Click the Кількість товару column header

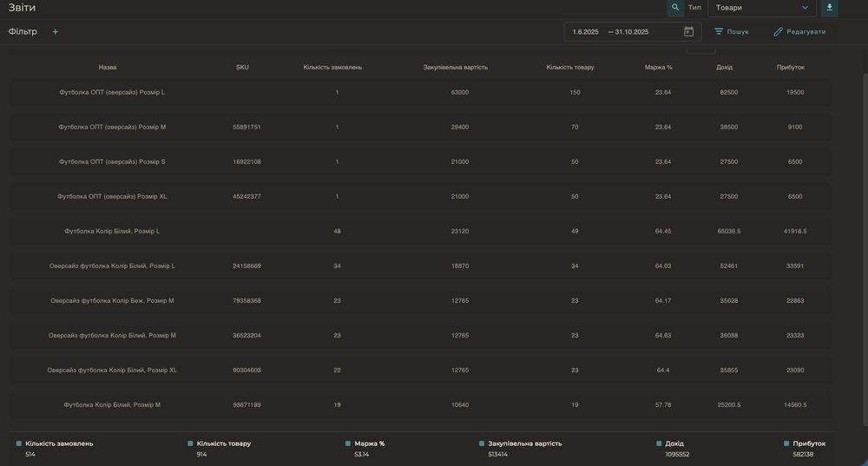(569, 67)
